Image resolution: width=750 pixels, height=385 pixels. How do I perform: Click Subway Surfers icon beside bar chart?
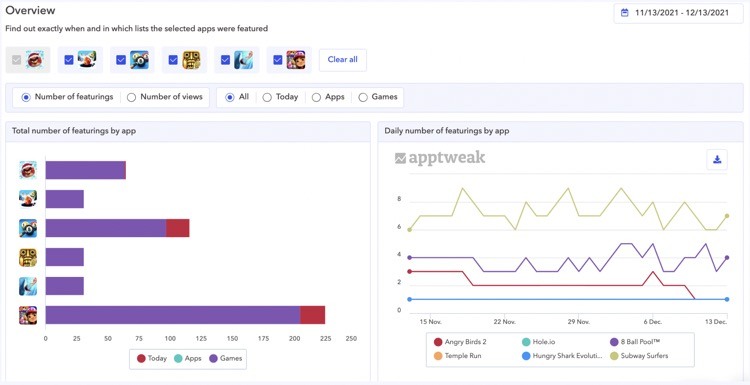coord(28,315)
